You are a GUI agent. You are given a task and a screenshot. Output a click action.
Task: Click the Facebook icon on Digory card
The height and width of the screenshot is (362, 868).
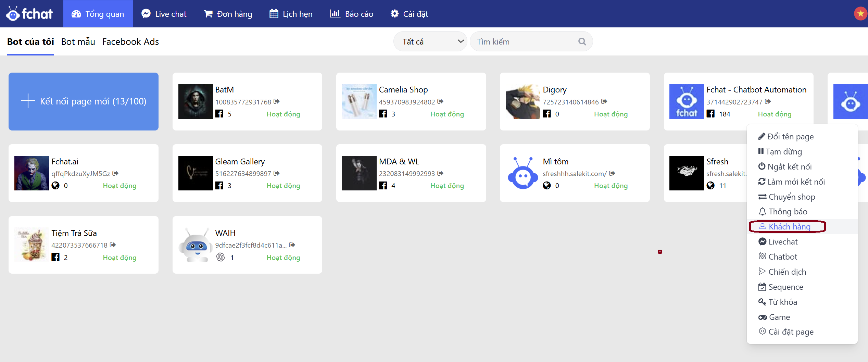(x=547, y=114)
